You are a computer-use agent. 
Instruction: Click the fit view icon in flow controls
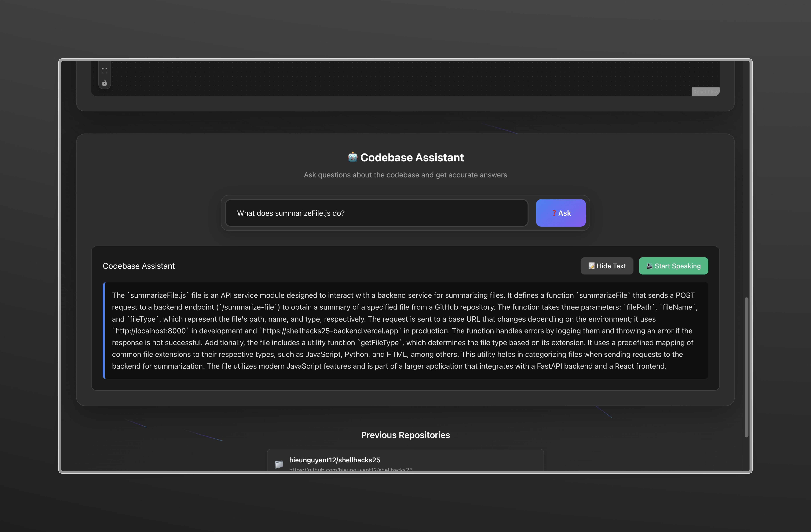(x=105, y=71)
